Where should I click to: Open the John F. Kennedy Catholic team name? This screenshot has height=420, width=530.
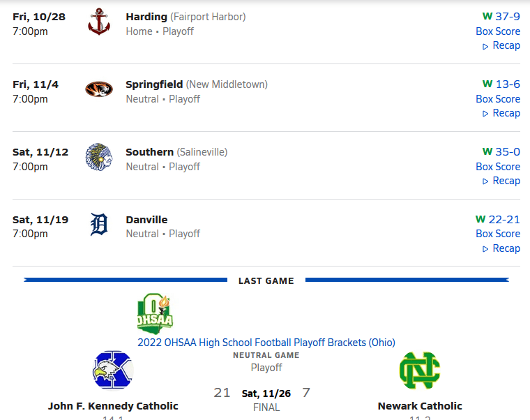click(113, 406)
